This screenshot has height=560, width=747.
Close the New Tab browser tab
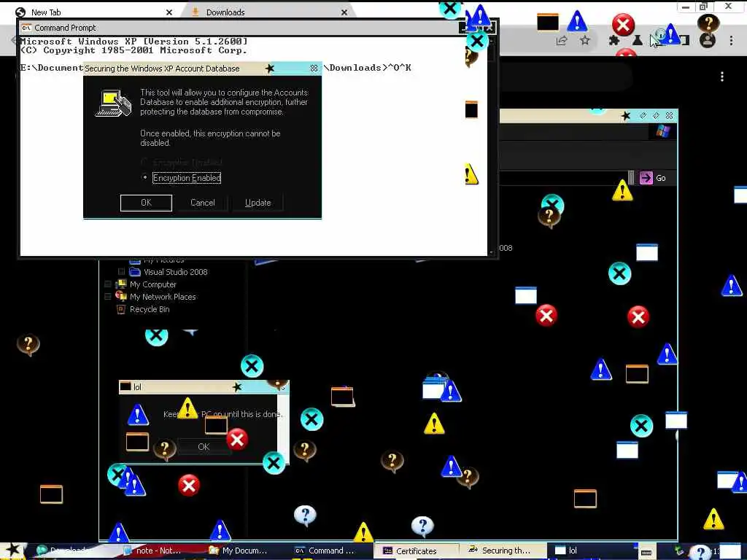169,12
